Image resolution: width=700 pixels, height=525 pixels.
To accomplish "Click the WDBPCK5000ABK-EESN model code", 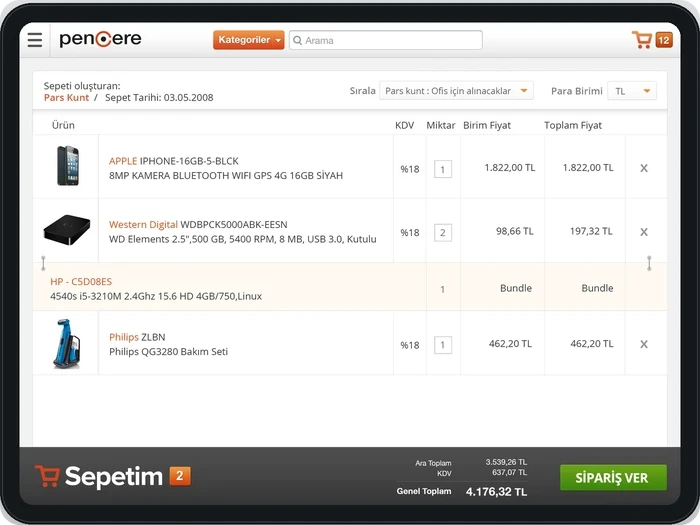I will click(x=234, y=225).
